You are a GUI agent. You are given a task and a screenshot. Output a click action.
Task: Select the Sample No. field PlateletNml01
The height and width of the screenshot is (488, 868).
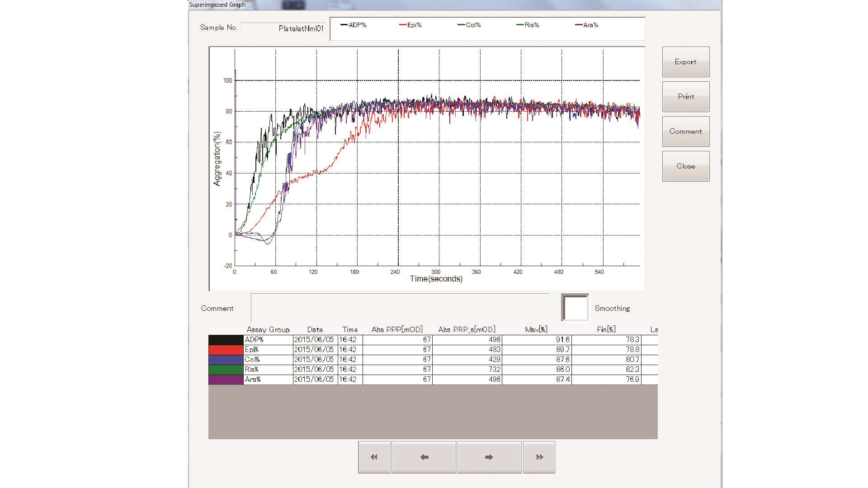click(284, 28)
